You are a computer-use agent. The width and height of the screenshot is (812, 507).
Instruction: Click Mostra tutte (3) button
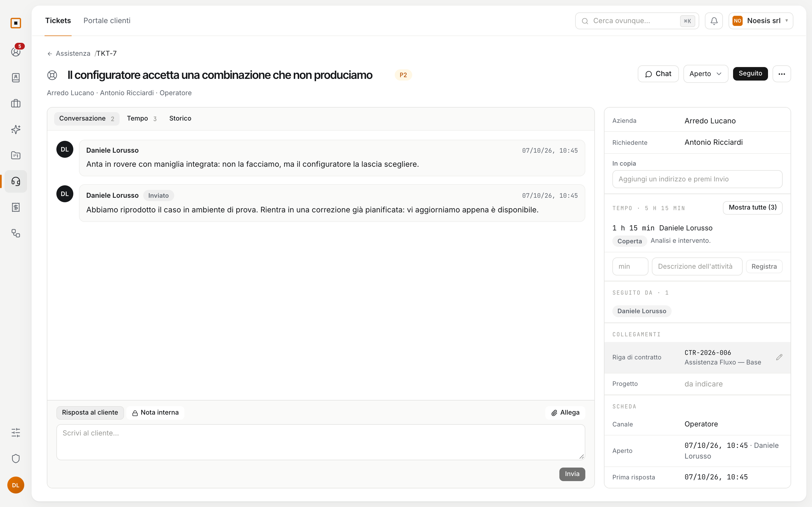(x=752, y=208)
